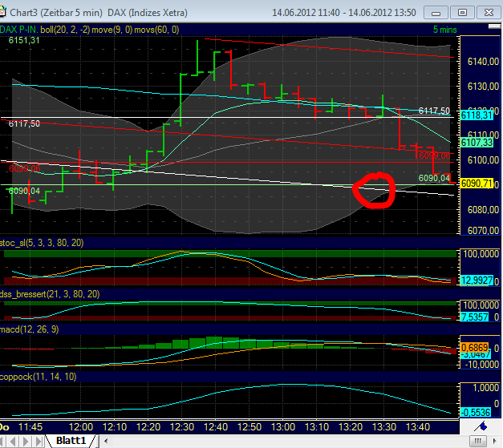Screen dimensions: 503x448
Task: Click the DAX P-IN. instrument label
Action: coord(19,30)
